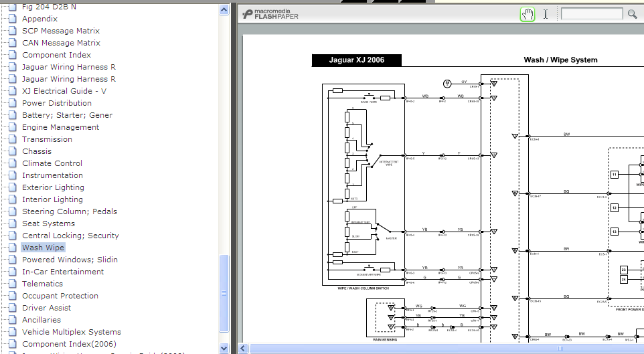Image resolution: width=644 pixels, height=354 pixels.
Task: Click page icon beside Vehicle Multiplex Systems
Action: (13, 331)
